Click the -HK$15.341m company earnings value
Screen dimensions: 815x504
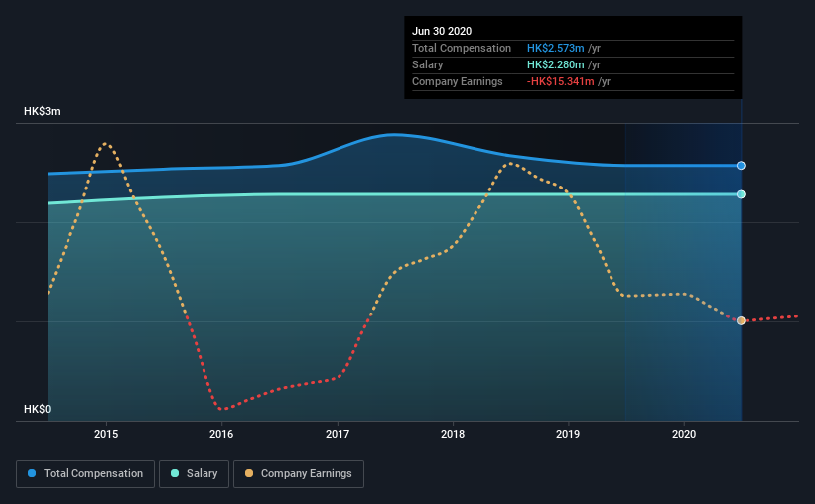(560, 81)
